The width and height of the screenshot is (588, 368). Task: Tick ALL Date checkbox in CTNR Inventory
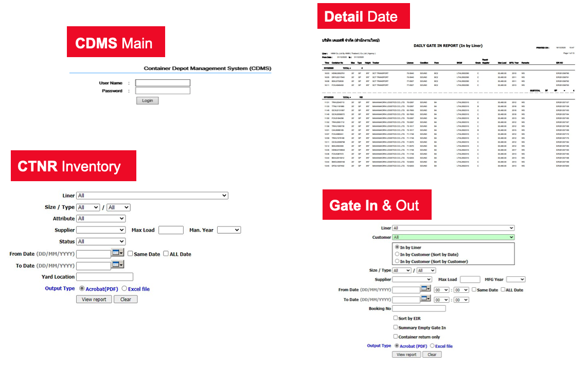pyautogui.click(x=166, y=254)
